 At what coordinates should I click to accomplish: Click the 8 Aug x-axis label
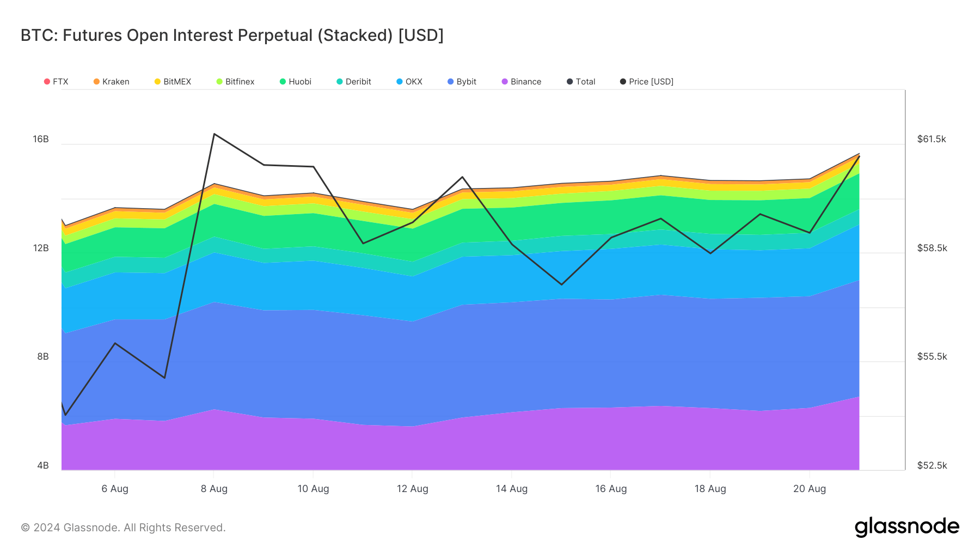tap(214, 489)
